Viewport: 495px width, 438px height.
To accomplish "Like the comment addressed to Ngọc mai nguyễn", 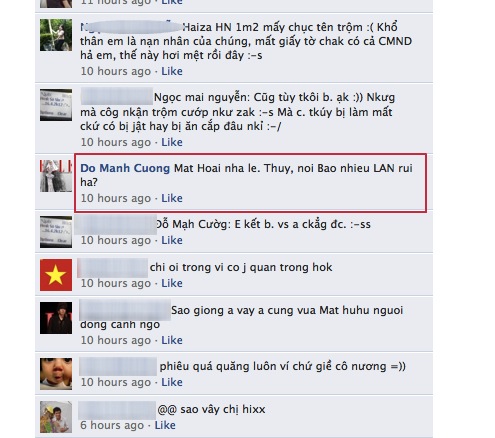I will coord(172,142).
